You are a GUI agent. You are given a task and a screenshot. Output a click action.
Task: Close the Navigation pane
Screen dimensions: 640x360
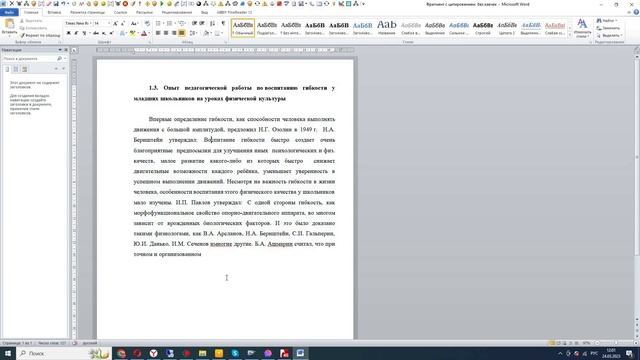[66, 50]
